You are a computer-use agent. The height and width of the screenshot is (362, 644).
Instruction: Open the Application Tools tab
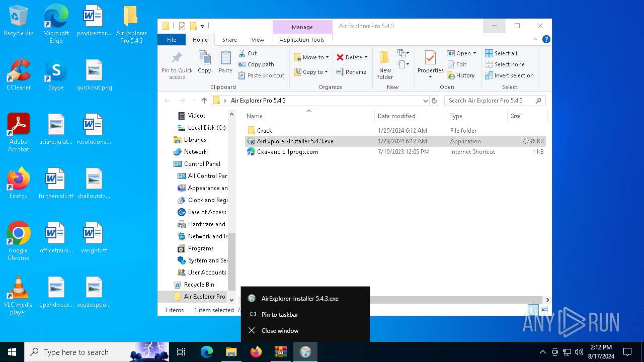click(302, 40)
